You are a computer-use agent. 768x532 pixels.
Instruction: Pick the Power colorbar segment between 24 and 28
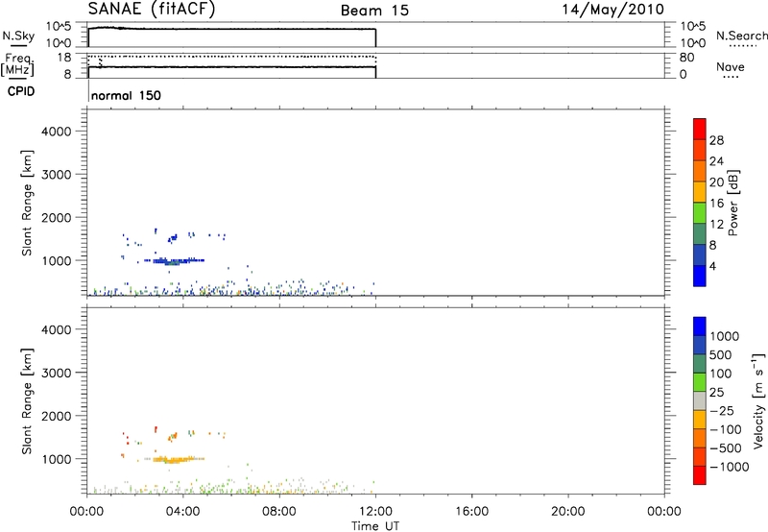(700, 150)
